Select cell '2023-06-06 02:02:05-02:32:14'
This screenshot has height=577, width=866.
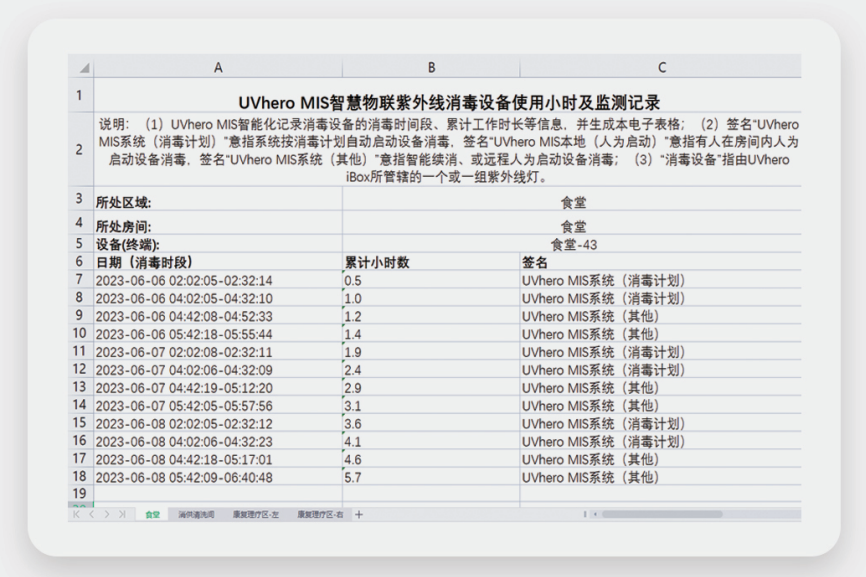[x=218, y=280]
